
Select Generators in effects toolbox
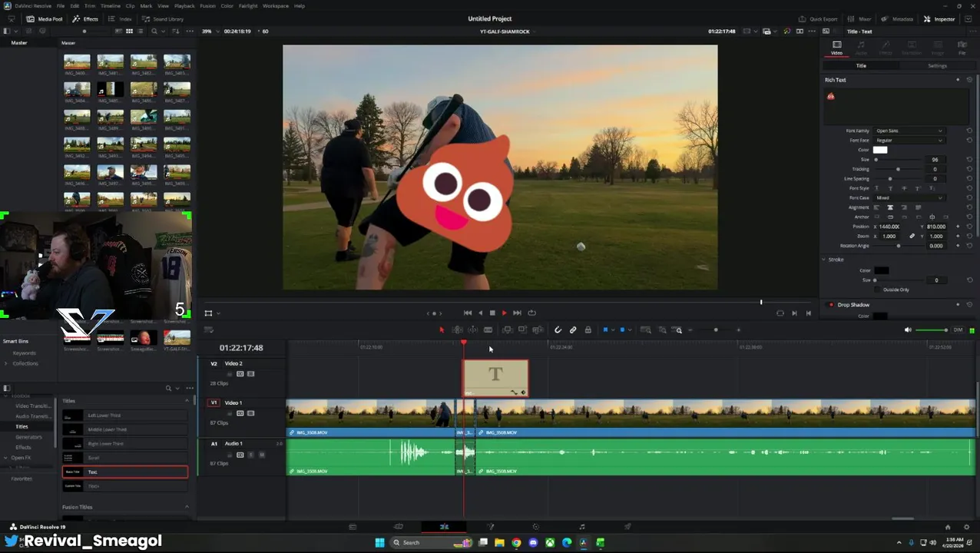29,437
